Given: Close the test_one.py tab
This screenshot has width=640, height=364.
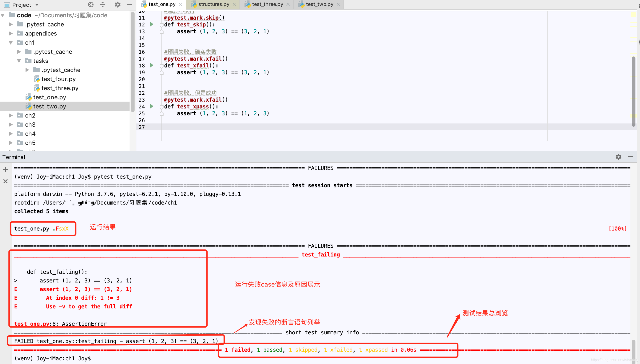Looking at the screenshot, I should click(x=180, y=5).
